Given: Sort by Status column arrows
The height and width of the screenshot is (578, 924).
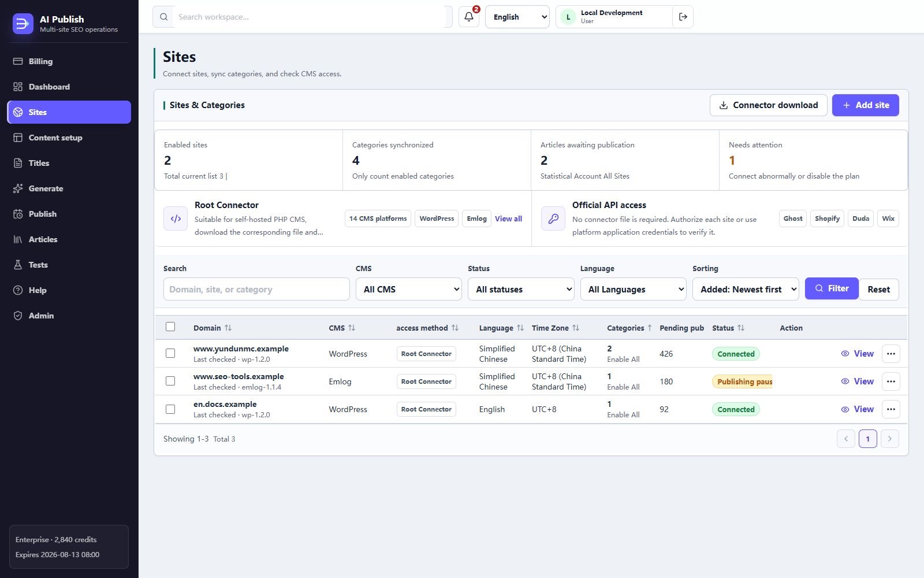Looking at the screenshot, I should pos(741,328).
